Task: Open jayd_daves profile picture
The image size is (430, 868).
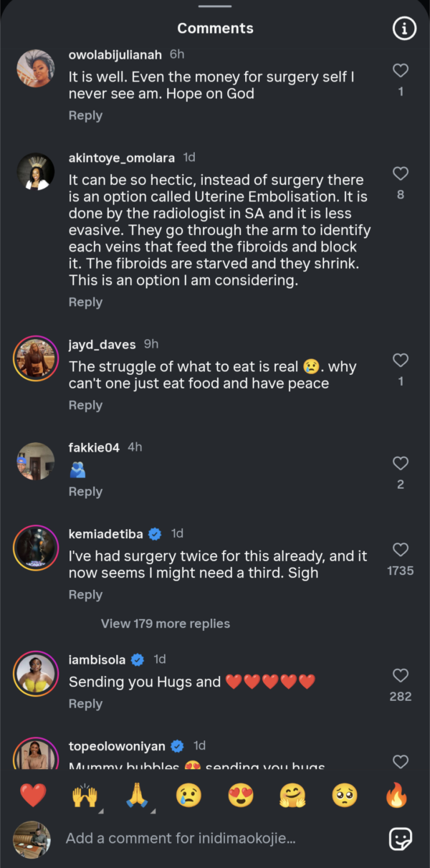Action: click(35, 358)
